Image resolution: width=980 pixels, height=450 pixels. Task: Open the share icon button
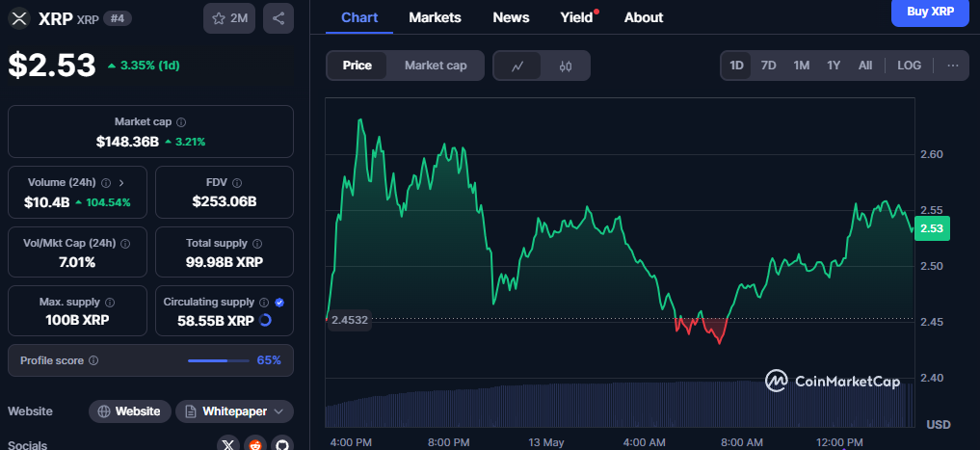click(x=278, y=18)
